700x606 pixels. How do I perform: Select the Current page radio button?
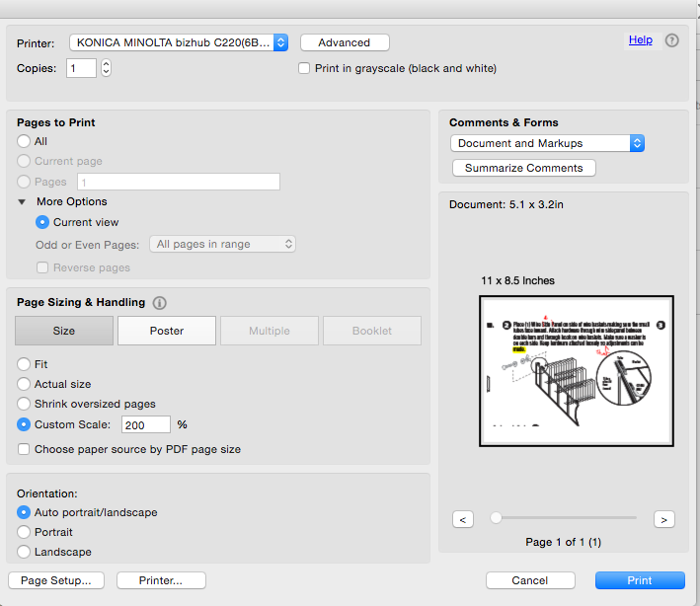24,161
